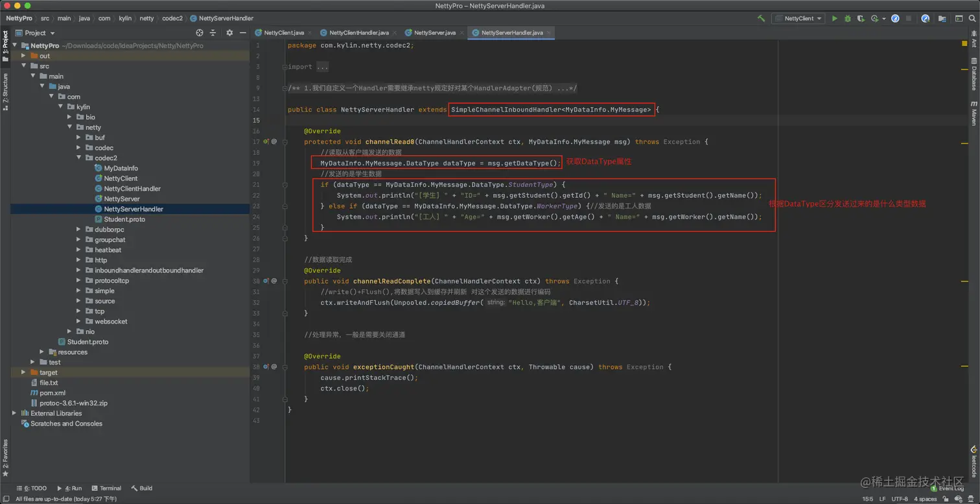Select Scratches and Consoles
This screenshot has width=980, height=504.
click(x=66, y=424)
